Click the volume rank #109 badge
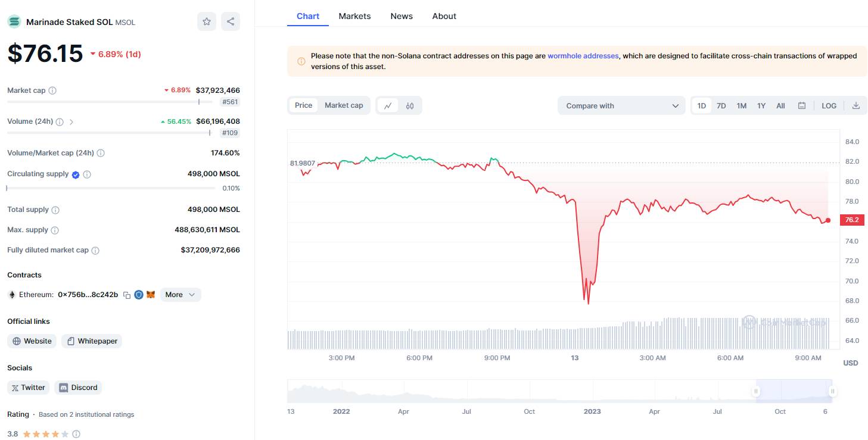868x440 pixels. pos(230,133)
